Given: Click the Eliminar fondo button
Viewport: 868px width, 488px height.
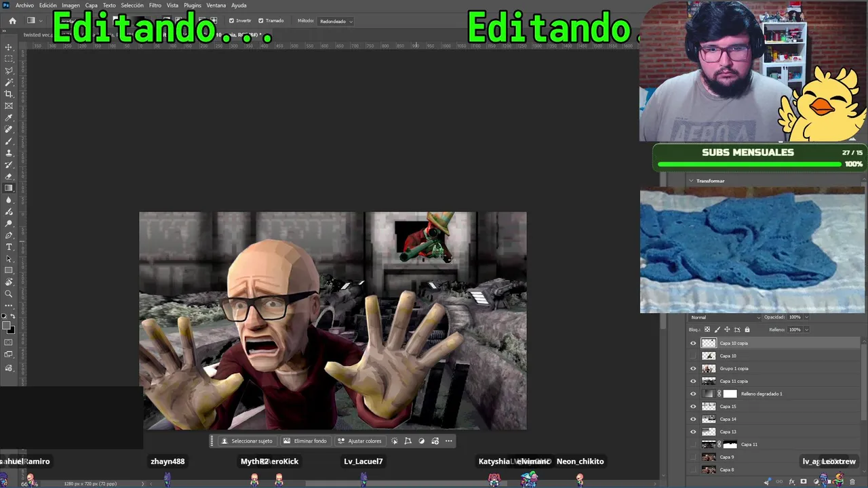Looking at the screenshot, I should click(x=304, y=441).
